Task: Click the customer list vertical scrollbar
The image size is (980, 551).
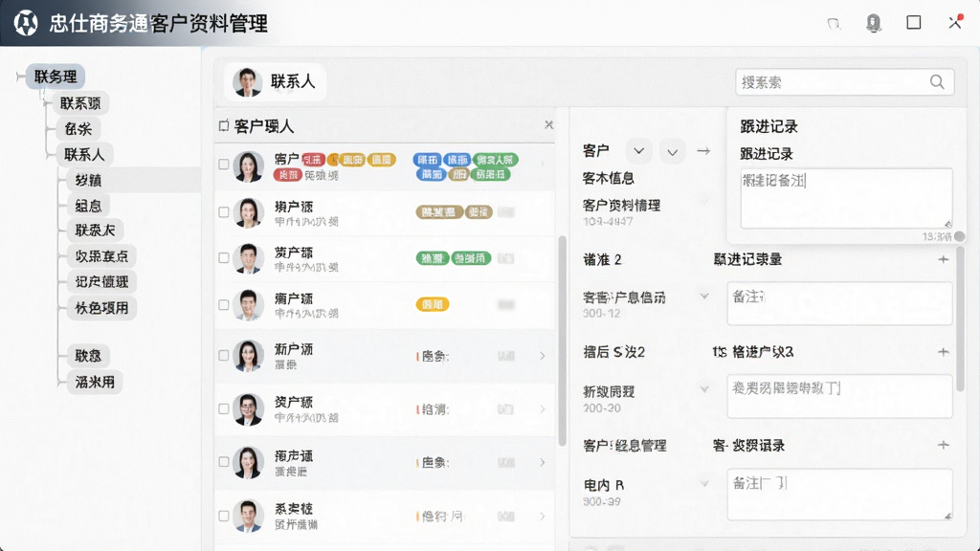Action: tap(562, 341)
